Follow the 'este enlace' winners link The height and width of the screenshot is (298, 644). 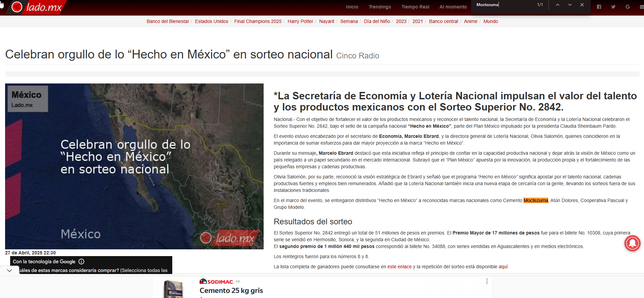[399, 267]
